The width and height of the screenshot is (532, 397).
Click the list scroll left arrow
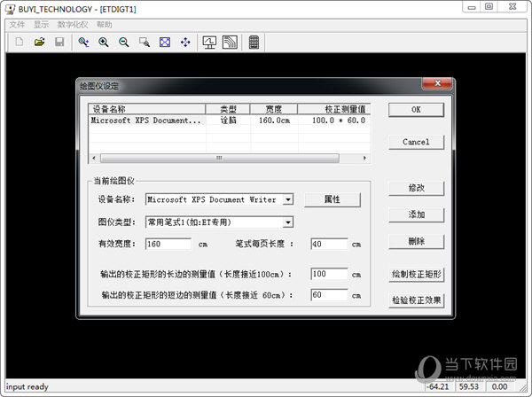pyautogui.click(x=94, y=158)
